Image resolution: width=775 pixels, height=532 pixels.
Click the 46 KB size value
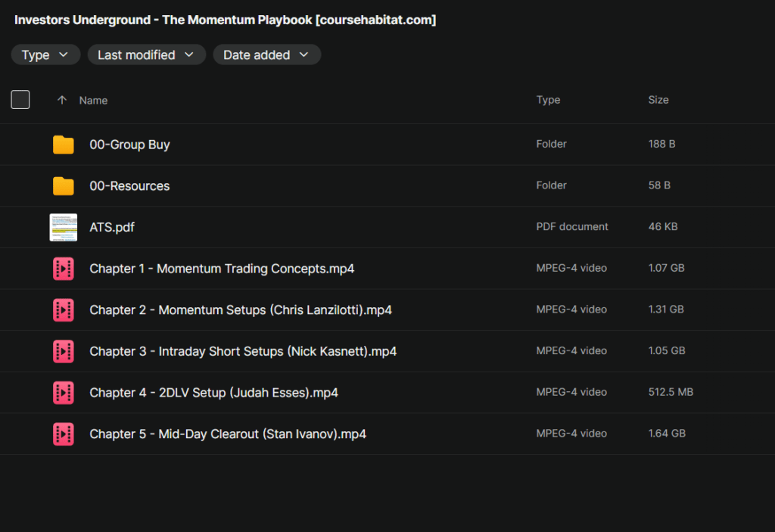click(x=663, y=226)
